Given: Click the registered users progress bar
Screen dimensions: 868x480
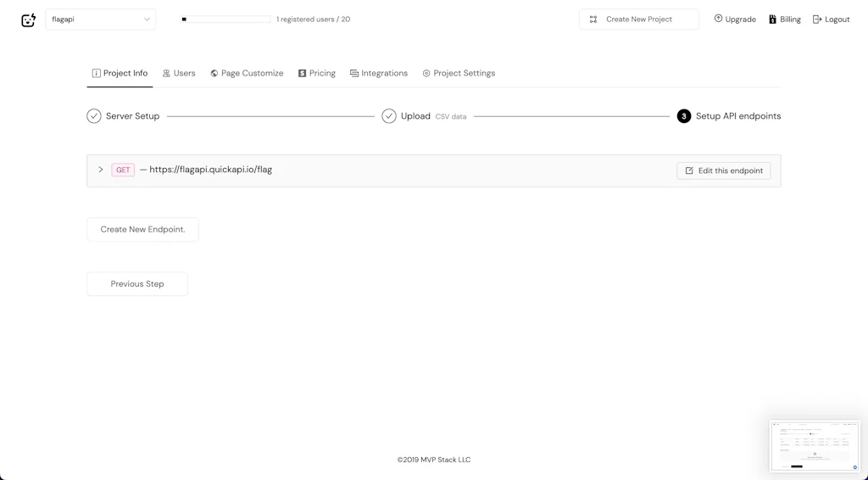Looking at the screenshot, I should click(x=225, y=20).
